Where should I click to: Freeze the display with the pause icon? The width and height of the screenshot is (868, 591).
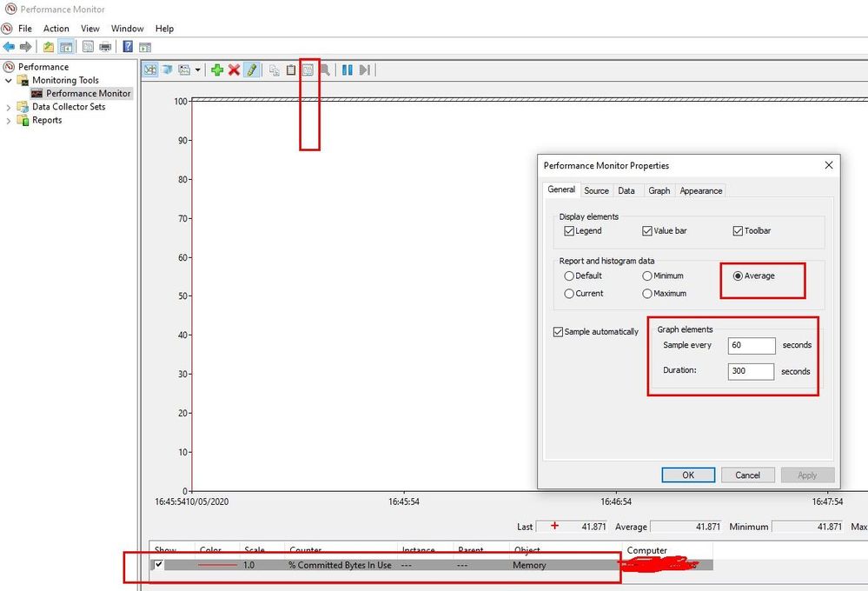(348, 70)
